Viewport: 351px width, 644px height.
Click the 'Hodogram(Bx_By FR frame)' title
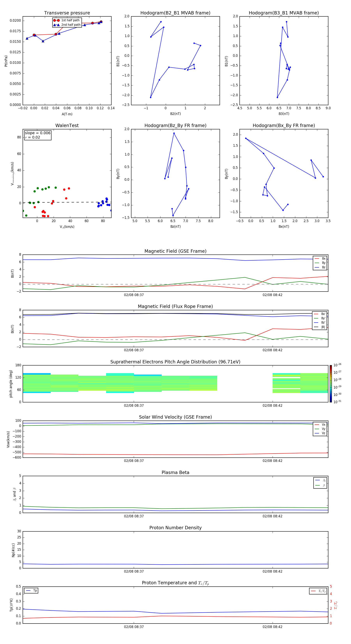point(284,125)
